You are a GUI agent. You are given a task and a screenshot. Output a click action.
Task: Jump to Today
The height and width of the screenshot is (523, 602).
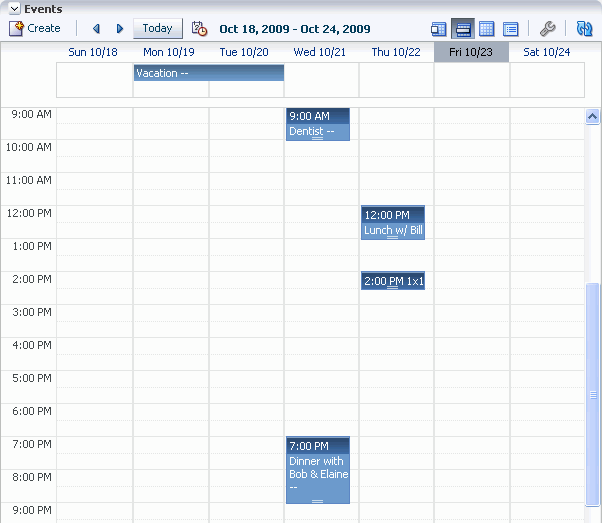click(x=157, y=29)
